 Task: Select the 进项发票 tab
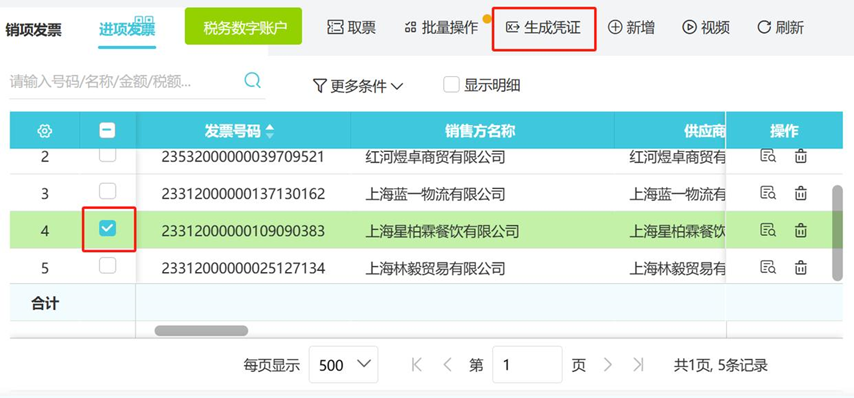click(x=127, y=28)
